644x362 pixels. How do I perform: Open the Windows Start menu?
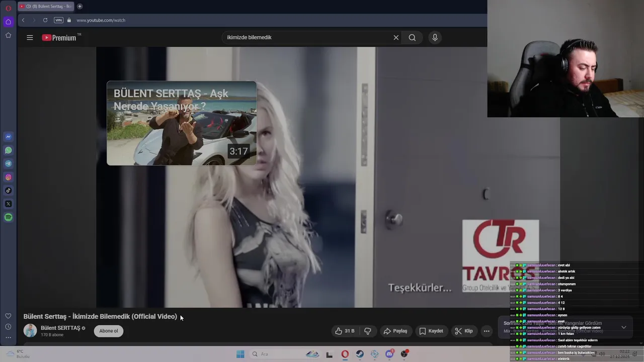[240, 354]
